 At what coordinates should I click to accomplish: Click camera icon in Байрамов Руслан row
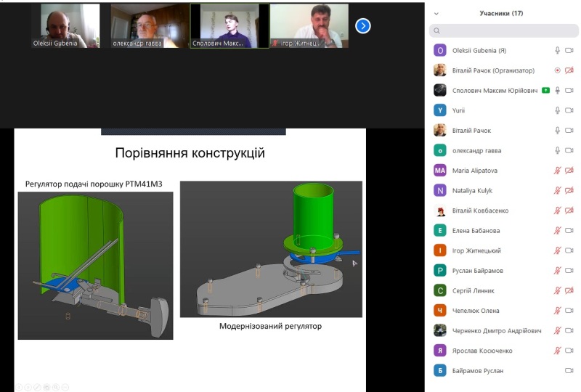569,370
